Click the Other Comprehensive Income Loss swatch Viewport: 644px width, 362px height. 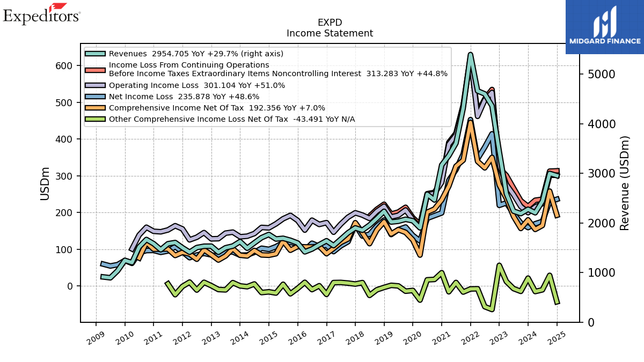96,119
